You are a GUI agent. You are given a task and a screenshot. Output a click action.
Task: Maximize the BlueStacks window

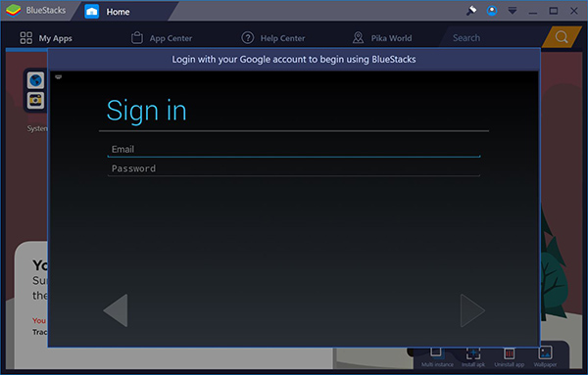pos(553,11)
